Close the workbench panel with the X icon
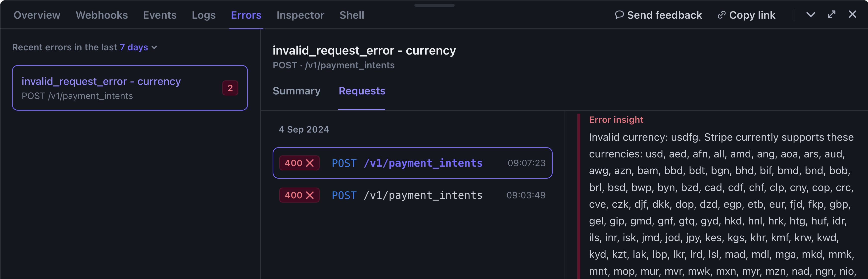 coord(852,14)
